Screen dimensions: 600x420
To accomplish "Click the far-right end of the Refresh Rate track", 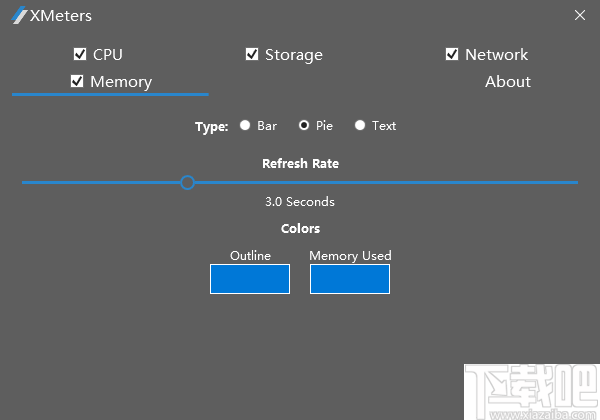I will pyautogui.click(x=574, y=182).
